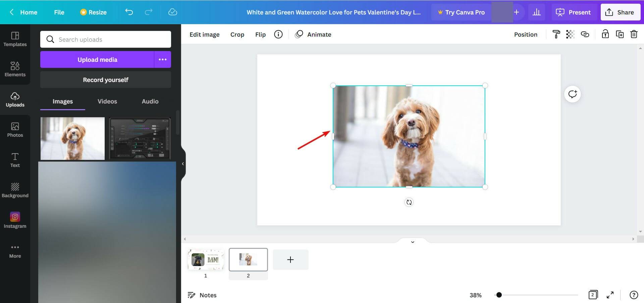
Task: Click the Link icon in the toolbar
Action: point(585,34)
